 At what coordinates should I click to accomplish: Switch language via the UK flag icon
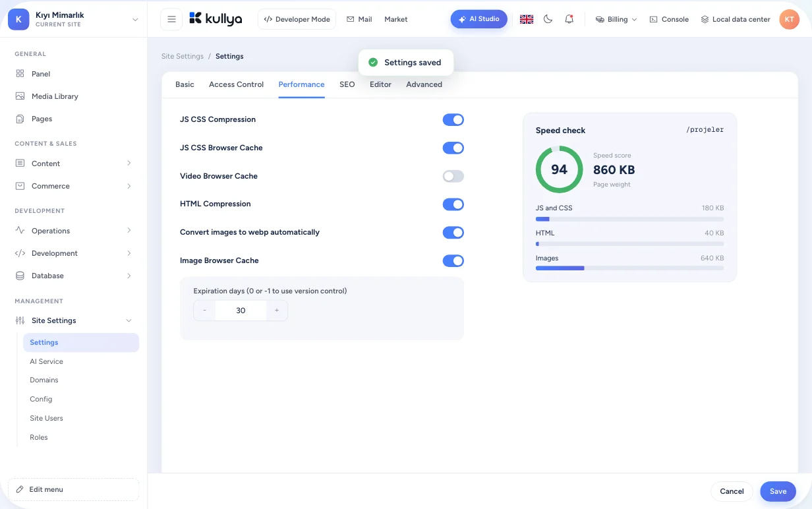tap(527, 19)
